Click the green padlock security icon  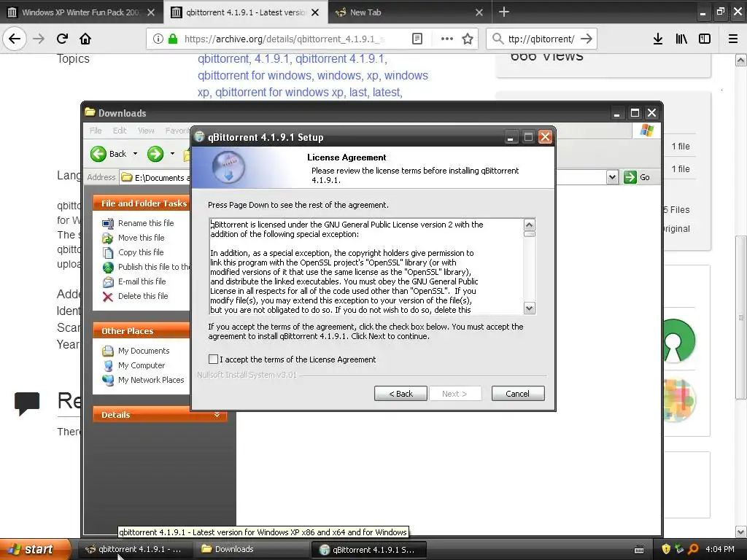[x=173, y=39]
